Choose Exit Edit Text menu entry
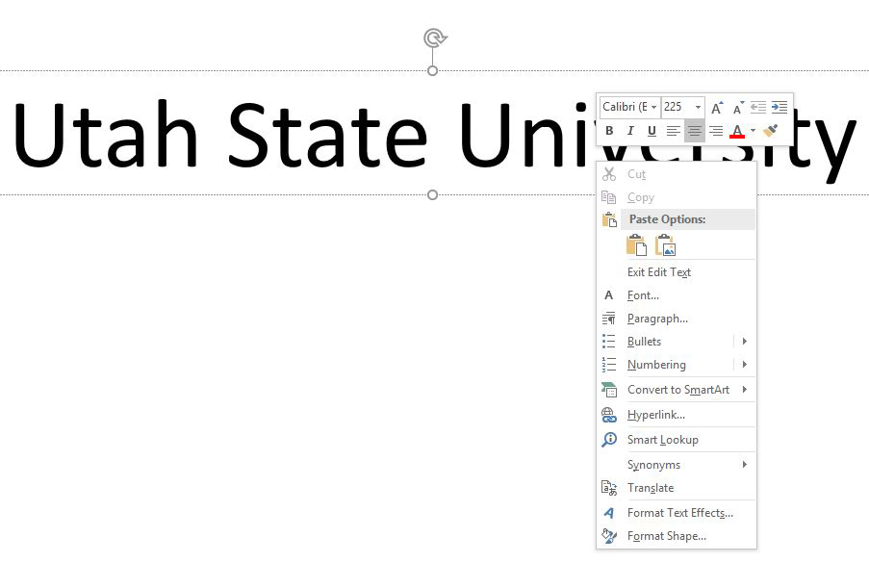The width and height of the screenshot is (869, 588). pyautogui.click(x=677, y=272)
